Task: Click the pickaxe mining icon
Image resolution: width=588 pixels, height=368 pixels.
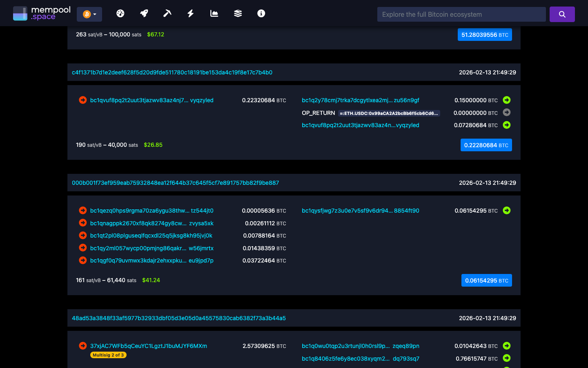Action: coord(167,13)
